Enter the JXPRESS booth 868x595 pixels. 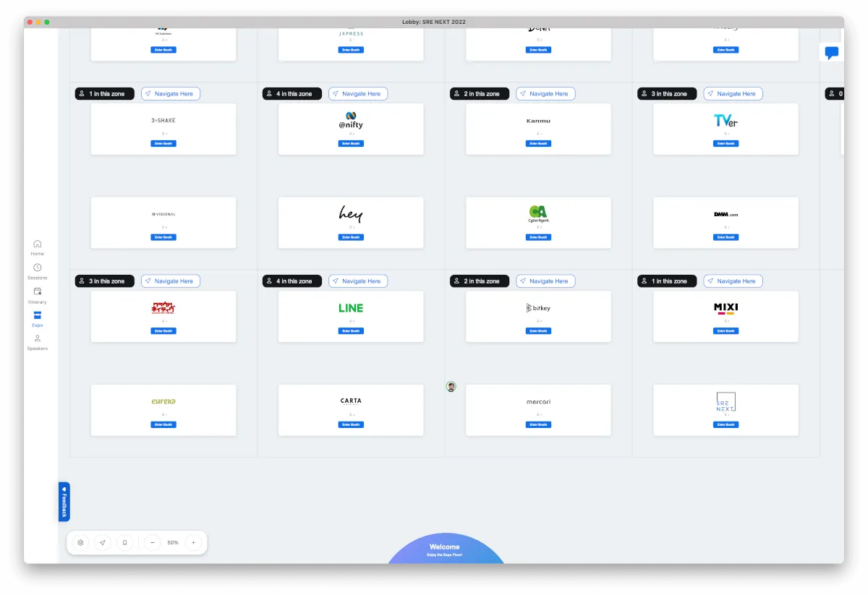(351, 50)
